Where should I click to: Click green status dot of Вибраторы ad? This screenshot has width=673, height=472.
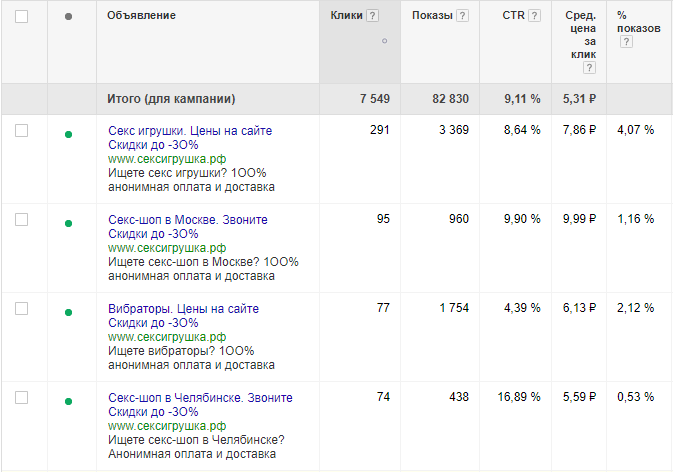(x=68, y=312)
